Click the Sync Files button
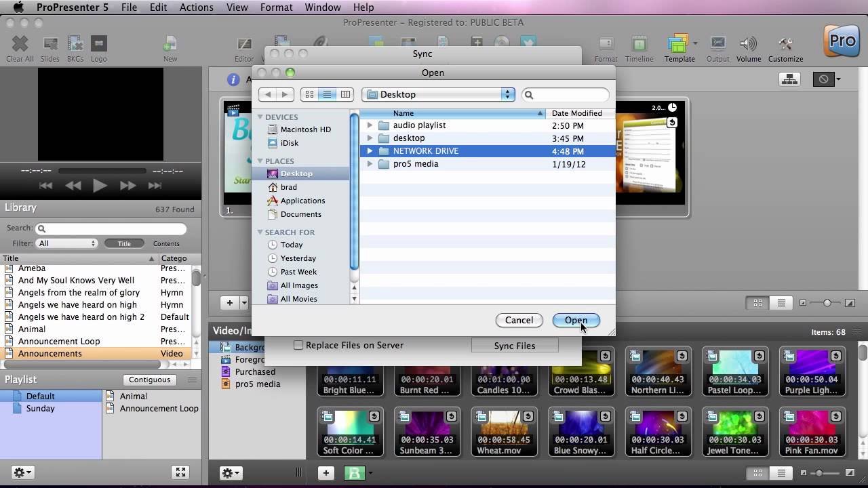Image resolution: width=868 pixels, height=488 pixels. coord(515,346)
